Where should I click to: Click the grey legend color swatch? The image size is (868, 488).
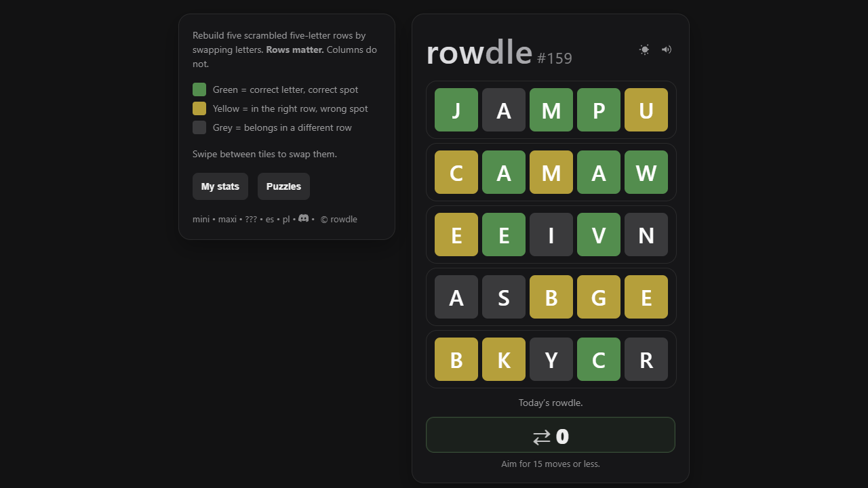click(x=199, y=127)
